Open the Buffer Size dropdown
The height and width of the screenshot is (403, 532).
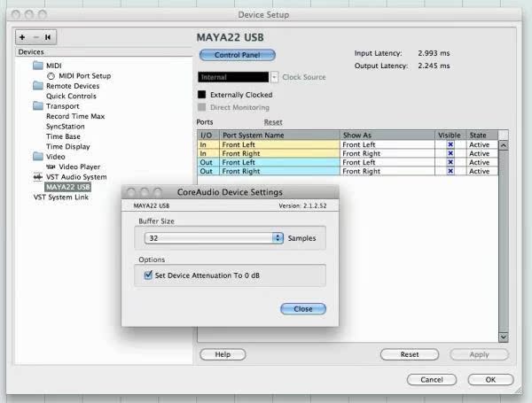click(214, 238)
